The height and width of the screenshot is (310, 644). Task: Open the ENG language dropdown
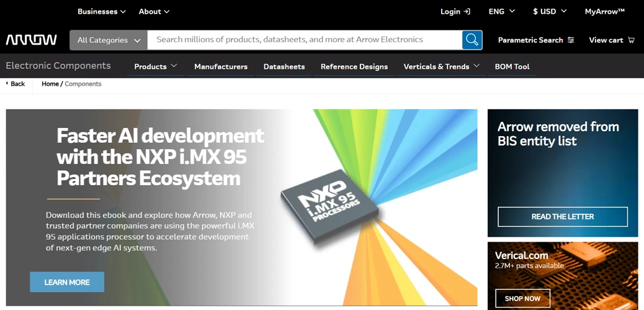(x=501, y=12)
